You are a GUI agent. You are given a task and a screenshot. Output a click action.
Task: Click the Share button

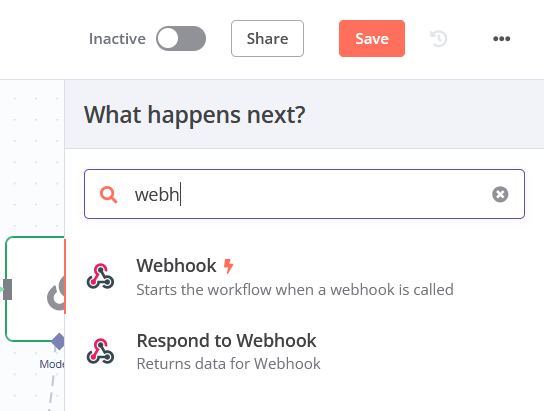267,38
